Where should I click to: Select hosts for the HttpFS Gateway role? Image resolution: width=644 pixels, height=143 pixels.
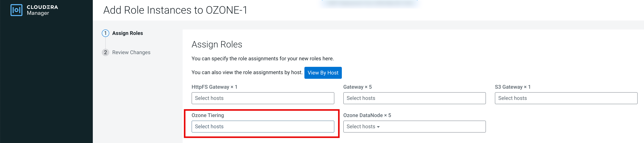point(263,98)
